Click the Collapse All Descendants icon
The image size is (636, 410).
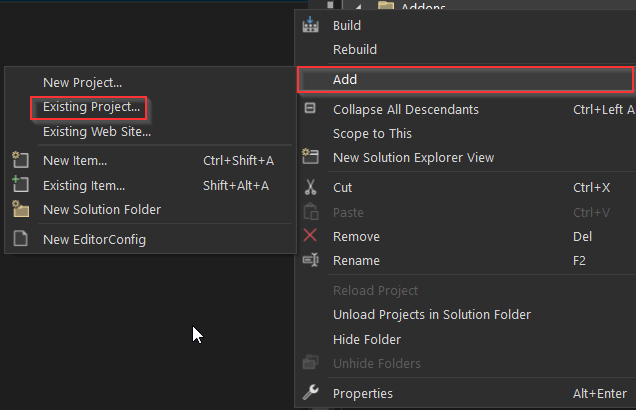click(x=310, y=108)
